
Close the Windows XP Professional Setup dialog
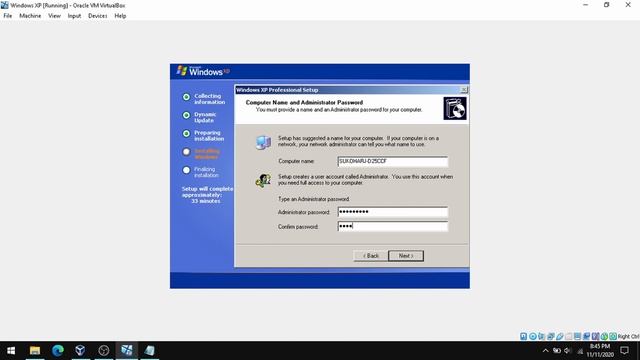click(464, 90)
